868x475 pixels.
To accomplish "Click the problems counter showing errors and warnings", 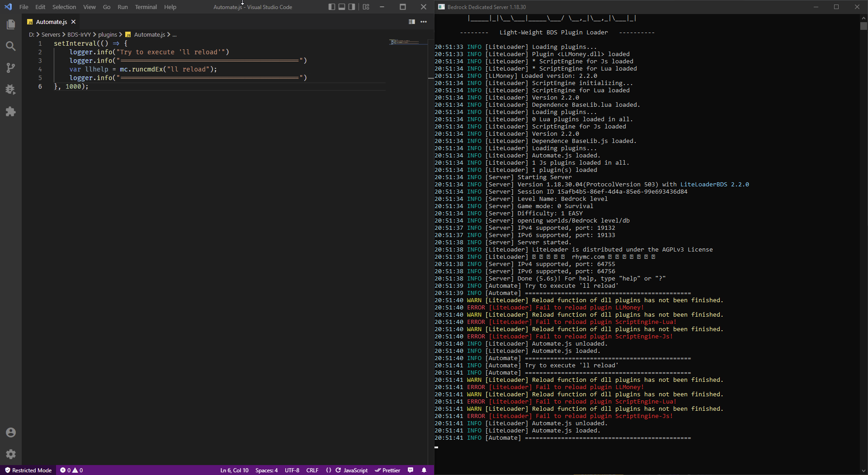I will tap(71, 470).
